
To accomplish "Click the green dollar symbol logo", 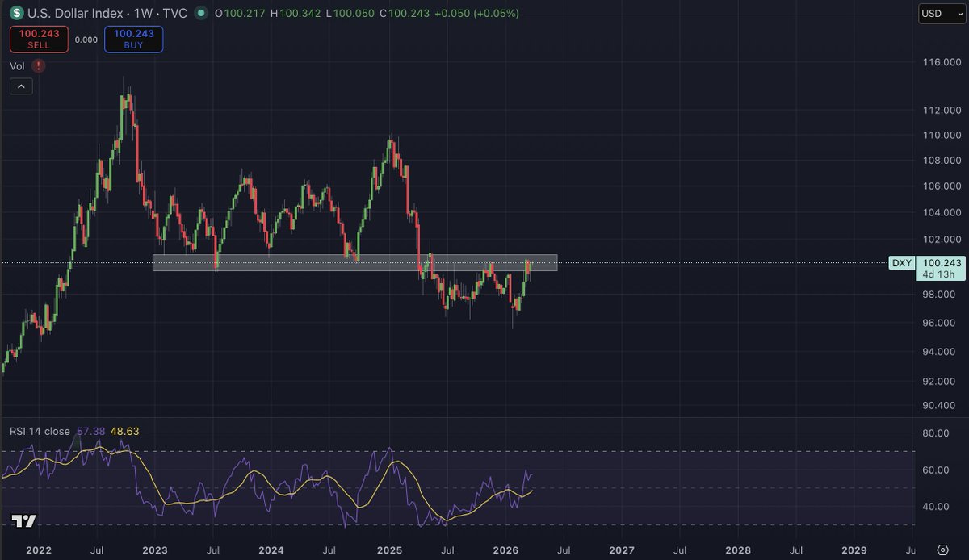I will pyautogui.click(x=16, y=14).
